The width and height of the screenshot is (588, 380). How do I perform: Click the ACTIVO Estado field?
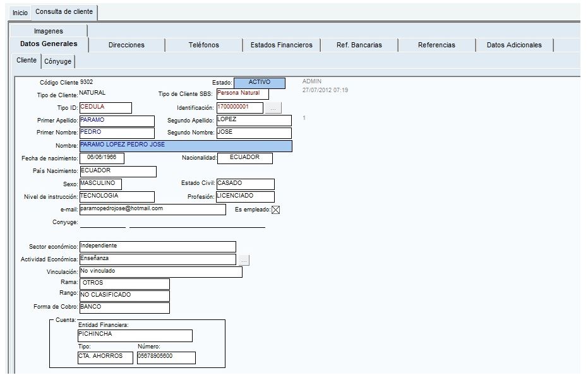coord(260,83)
